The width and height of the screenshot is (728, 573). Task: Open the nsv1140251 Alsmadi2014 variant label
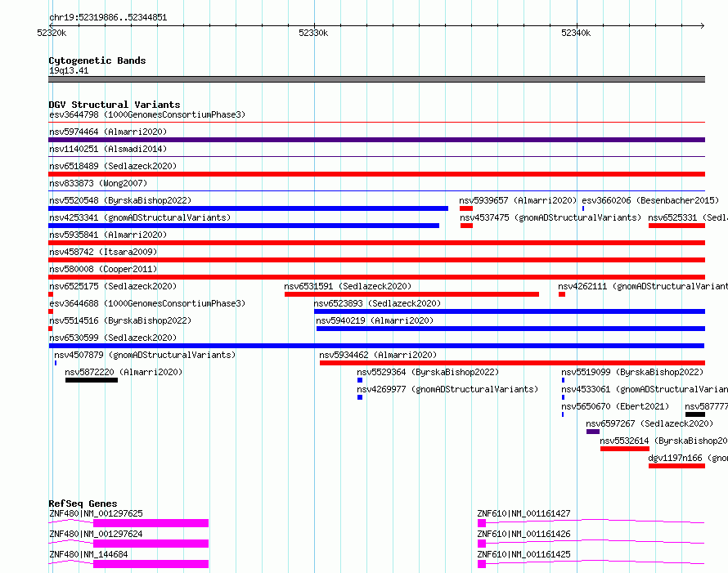click(x=108, y=149)
